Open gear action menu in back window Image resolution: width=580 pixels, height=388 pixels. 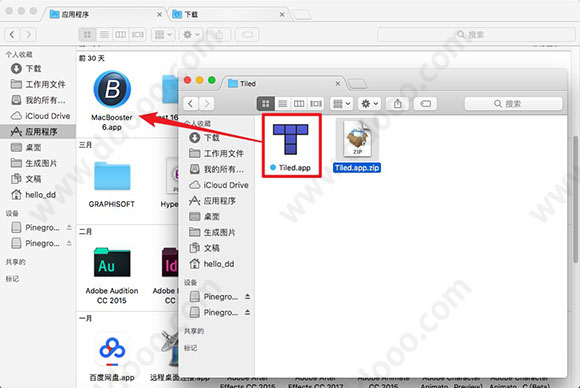pyautogui.click(x=191, y=34)
